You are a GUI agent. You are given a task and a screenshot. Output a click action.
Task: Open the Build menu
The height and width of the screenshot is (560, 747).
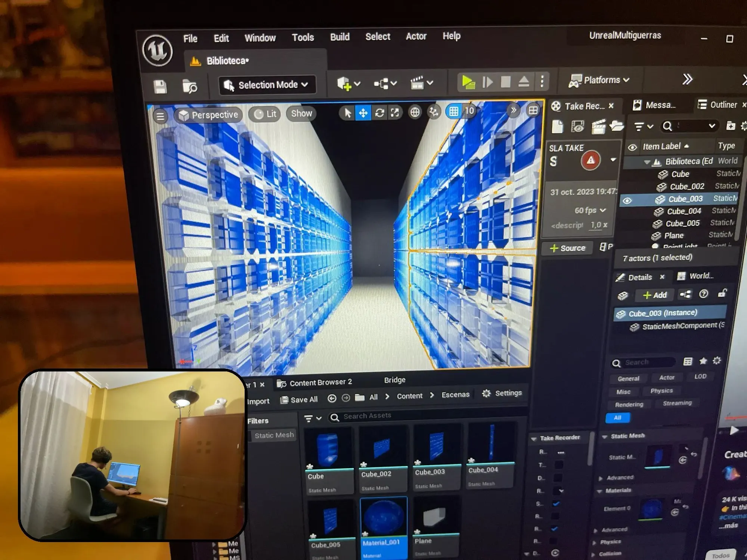click(x=340, y=37)
